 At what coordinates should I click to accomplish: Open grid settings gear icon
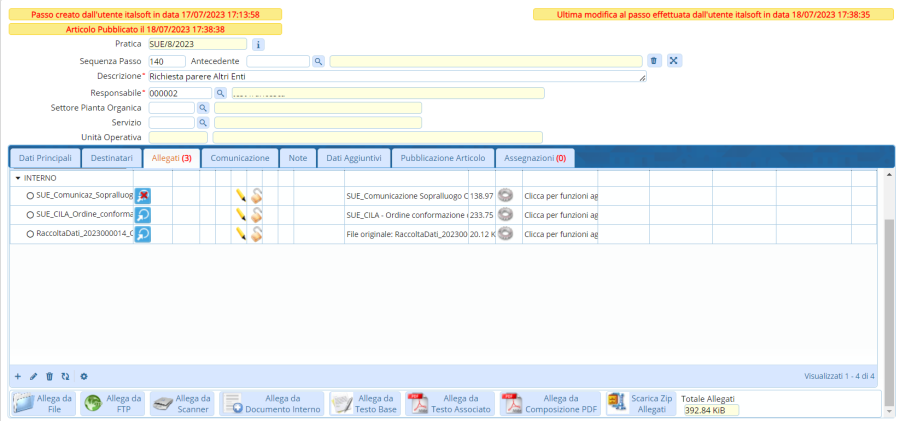84,376
